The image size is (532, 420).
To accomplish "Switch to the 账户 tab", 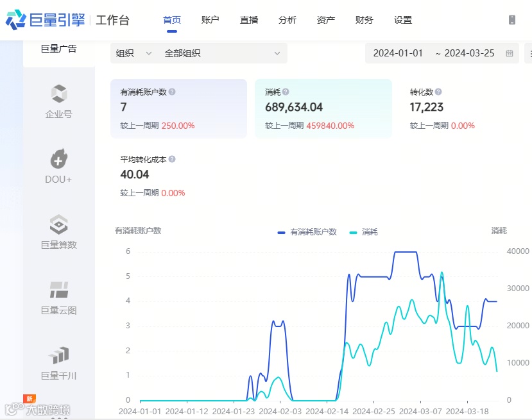I will 210,20.
